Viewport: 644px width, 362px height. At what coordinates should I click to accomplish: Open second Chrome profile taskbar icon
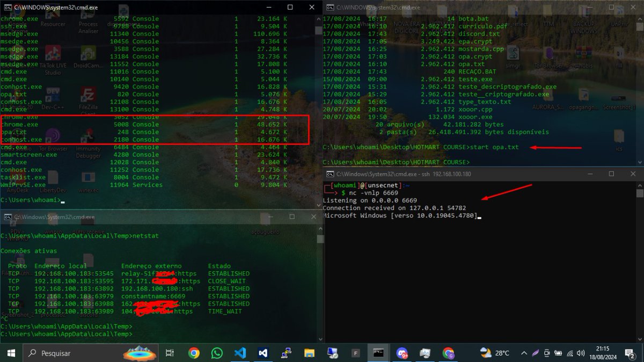448,353
